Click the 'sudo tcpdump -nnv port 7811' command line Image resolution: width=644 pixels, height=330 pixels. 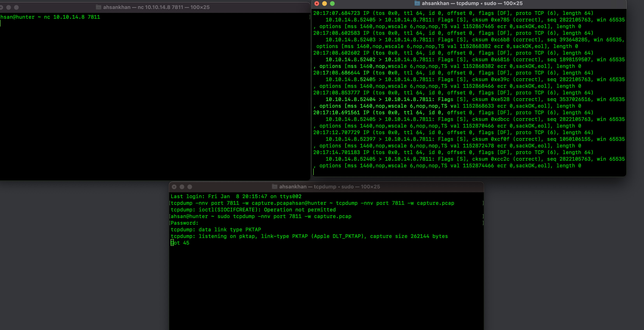(x=261, y=216)
